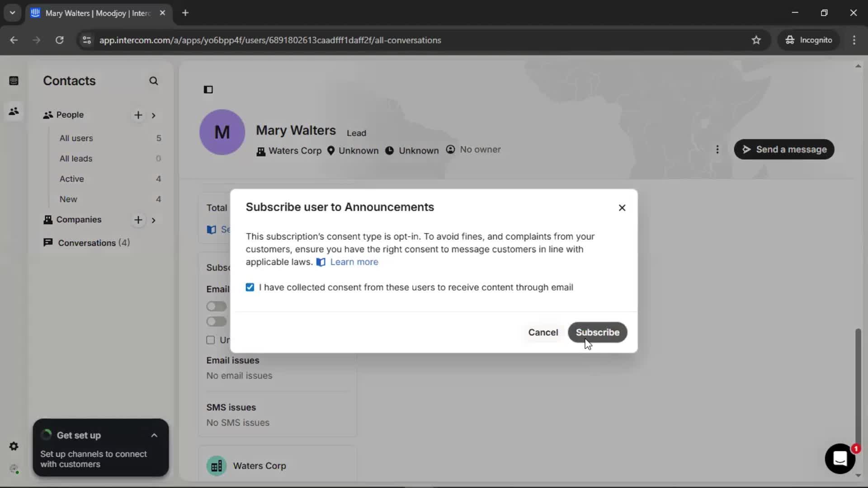Search contacts with the magnifier icon
868x488 pixels.
click(x=154, y=81)
